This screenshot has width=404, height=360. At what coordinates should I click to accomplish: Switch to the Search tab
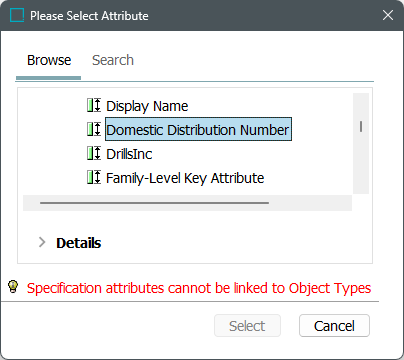click(113, 60)
